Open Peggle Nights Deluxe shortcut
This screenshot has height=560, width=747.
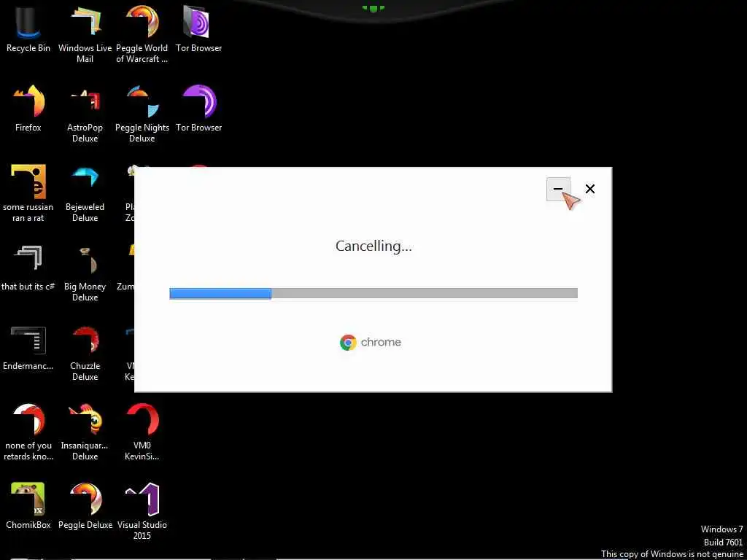point(142,113)
